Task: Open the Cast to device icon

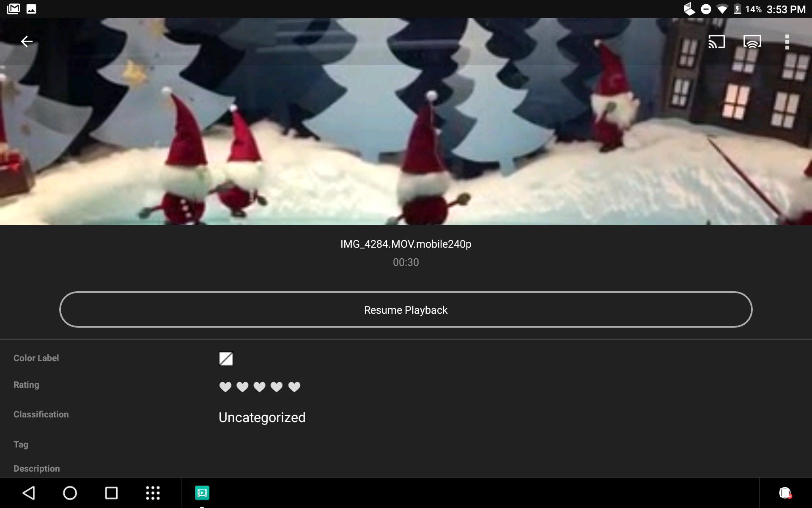Action: [717, 41]
